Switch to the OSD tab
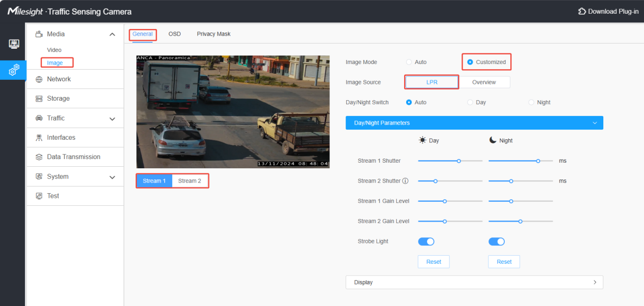644x306 pixels. 174,34
